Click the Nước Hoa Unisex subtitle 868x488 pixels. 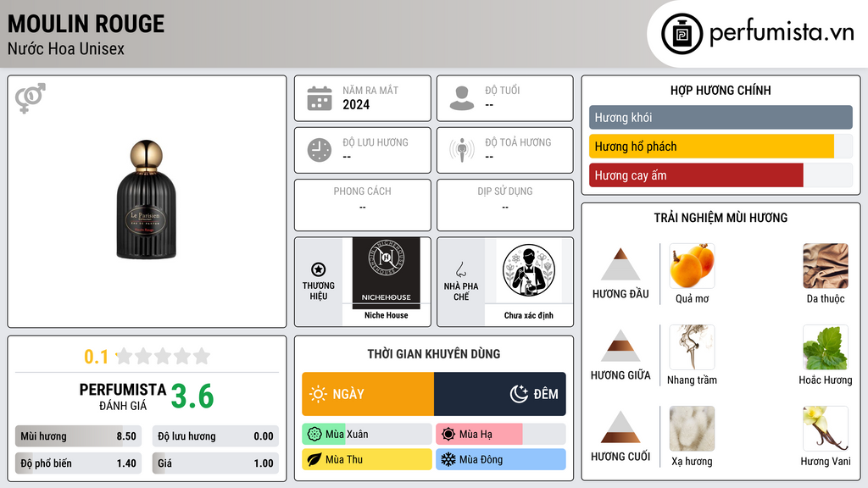pos(66,48)
